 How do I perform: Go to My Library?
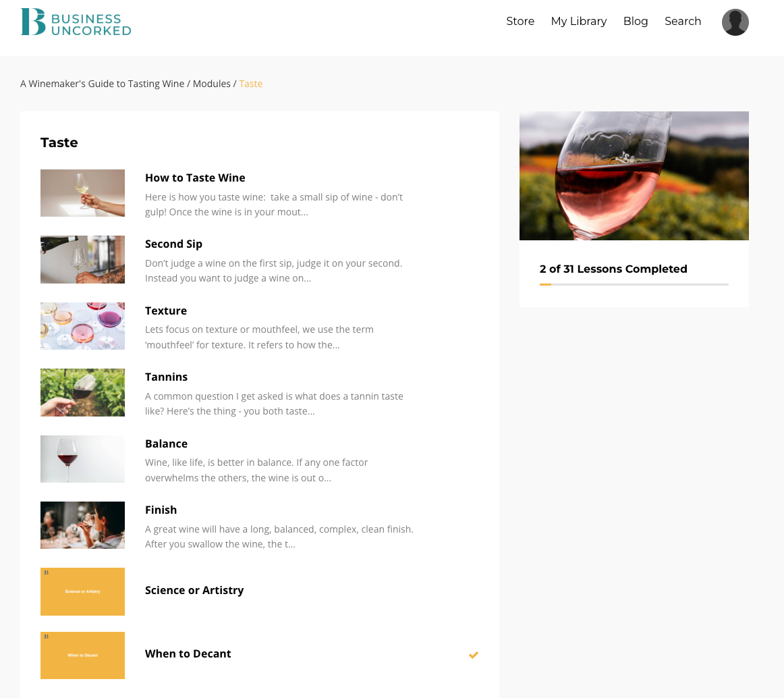coord(578,21)
